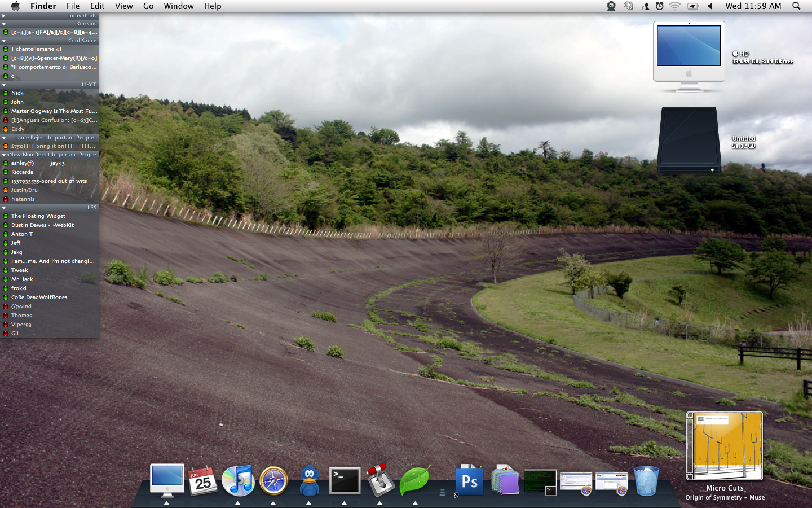Open the Finder menu
Image resolution: width=812 pixels, height=508 pixels.
coord(43,6)
